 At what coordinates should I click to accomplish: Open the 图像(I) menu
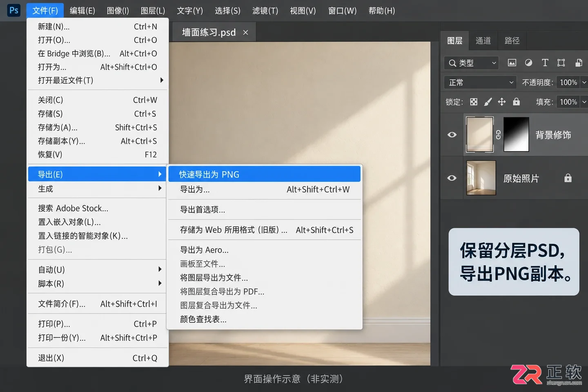coord(118,11)
